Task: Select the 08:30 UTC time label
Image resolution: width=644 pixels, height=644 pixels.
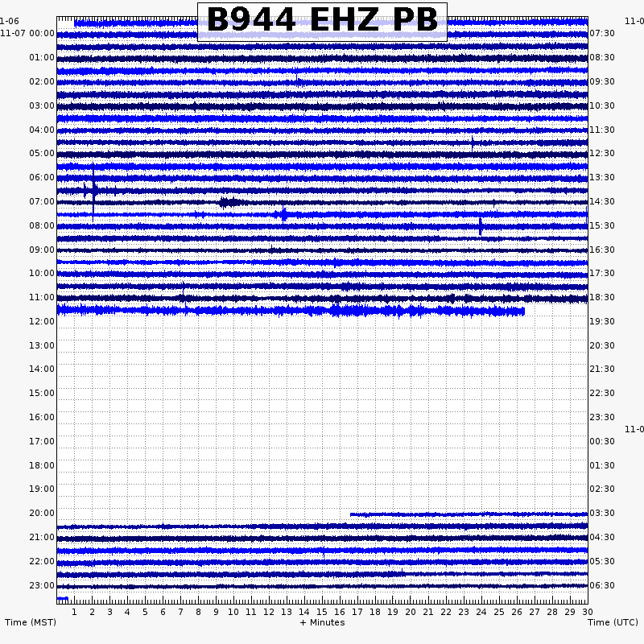Action: click(602, 57)
